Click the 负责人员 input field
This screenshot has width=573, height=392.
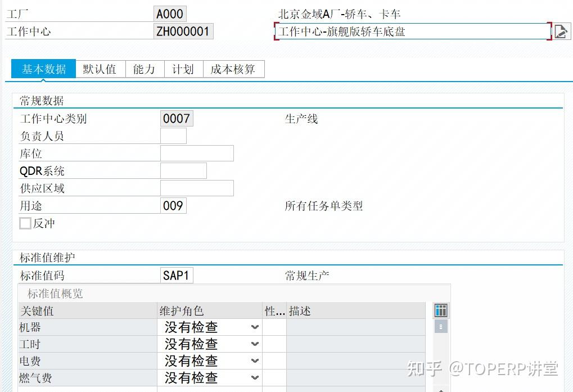point(173,135)
